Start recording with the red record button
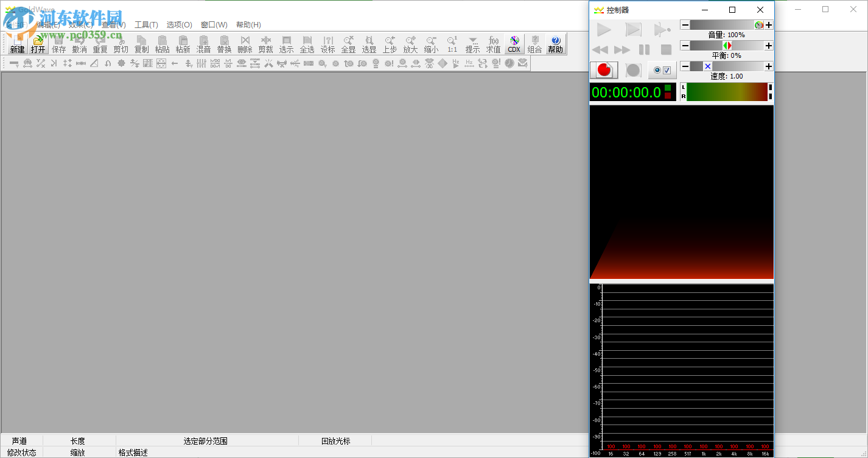868x458 pixels. tap(604, 70)
